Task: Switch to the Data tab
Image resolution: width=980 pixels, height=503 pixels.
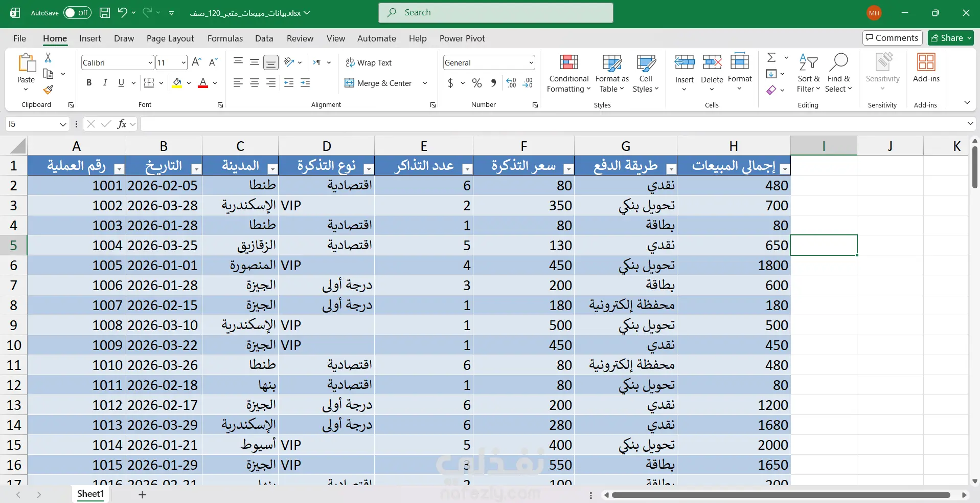Action: point(264,38)
